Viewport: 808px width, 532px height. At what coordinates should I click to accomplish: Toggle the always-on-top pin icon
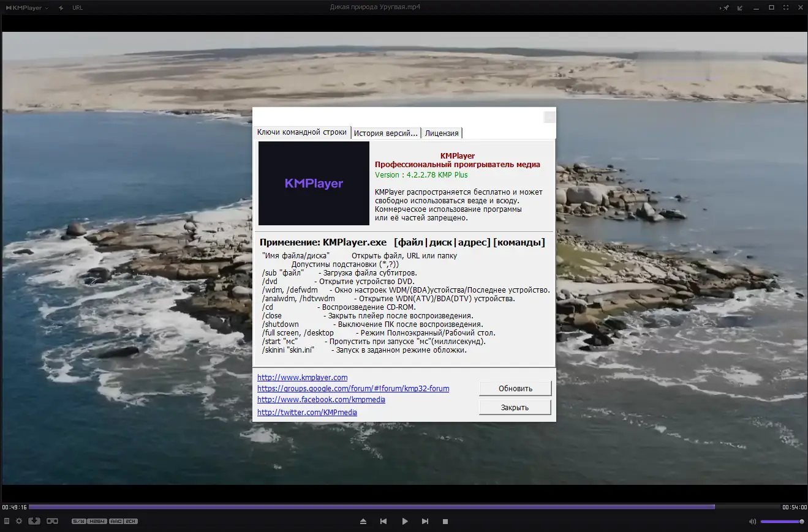click(726, 8)
